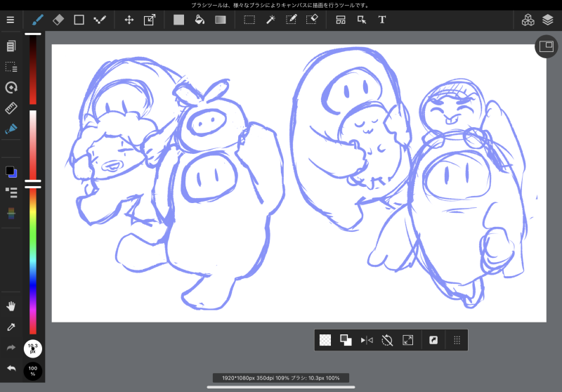Select the rectangular Selection tool
The height and width of the screenshot is (392, 562).
click(x=249, y=20)
